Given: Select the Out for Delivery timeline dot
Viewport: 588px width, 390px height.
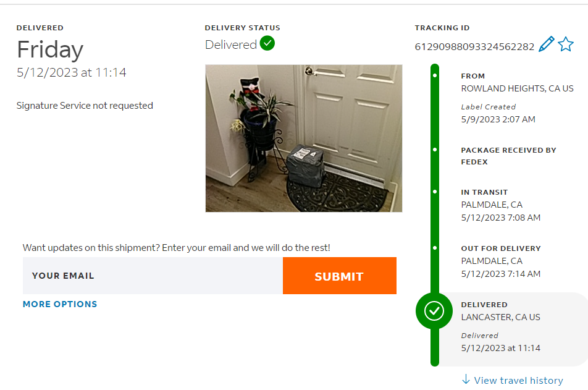Looking at the screenshot, I should click(x=435, y=248).
